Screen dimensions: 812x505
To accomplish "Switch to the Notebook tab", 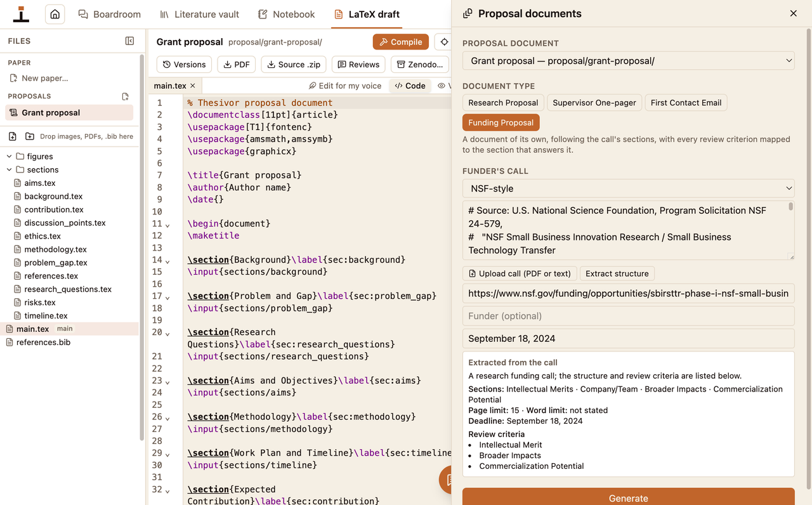I will [286, 14].
